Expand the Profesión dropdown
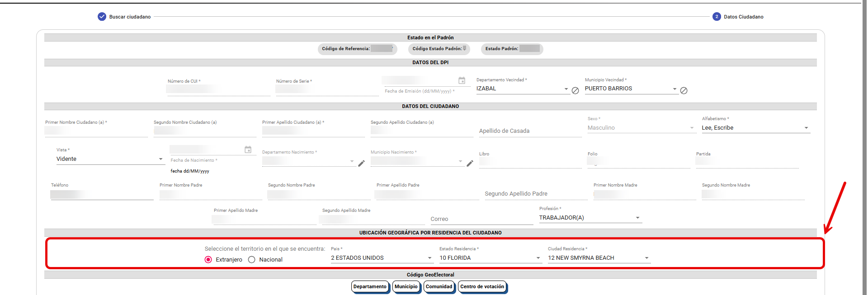Viewport: 868px width, 295px height. point(590,218)
